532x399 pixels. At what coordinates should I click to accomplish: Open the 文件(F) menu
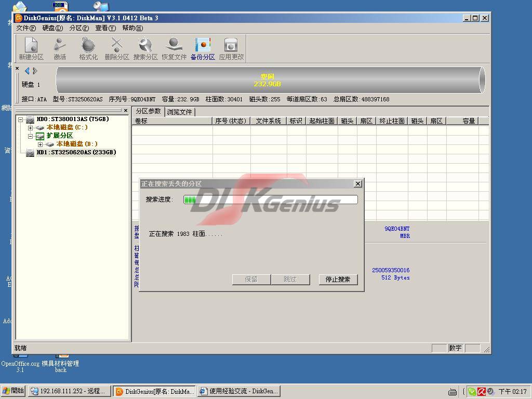(x=26, y=28)
